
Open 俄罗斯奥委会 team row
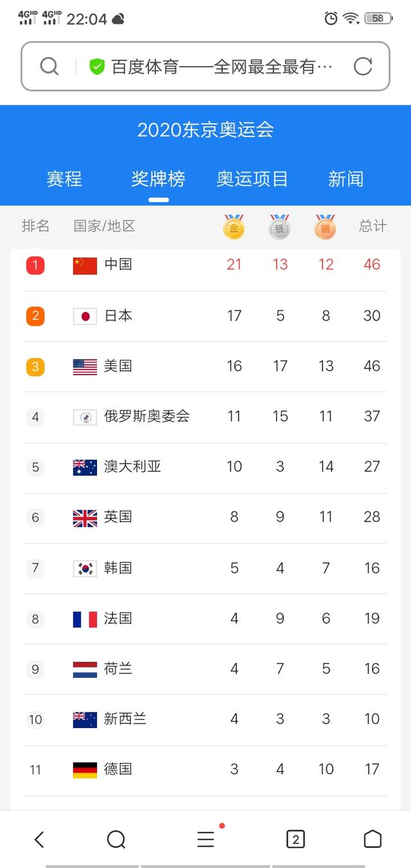click(x=205, y=416)
